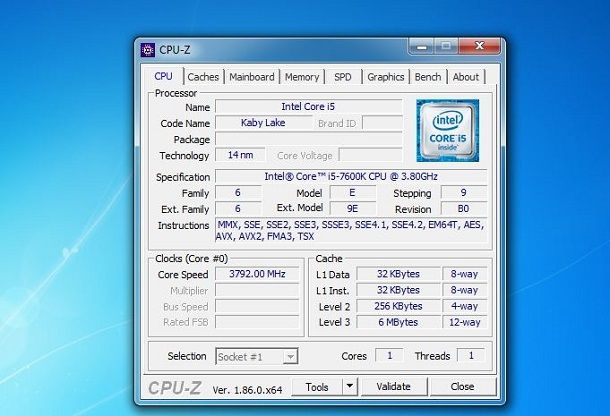This screenshot has width=610, height=416.
Task: Click the Threads count field
Action: pos(471,355)
